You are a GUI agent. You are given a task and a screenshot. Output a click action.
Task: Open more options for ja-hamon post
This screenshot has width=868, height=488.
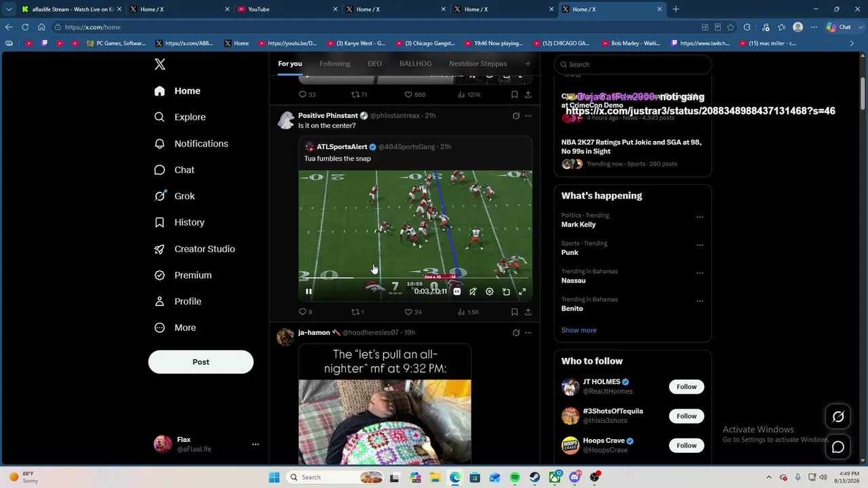[528, 333]
